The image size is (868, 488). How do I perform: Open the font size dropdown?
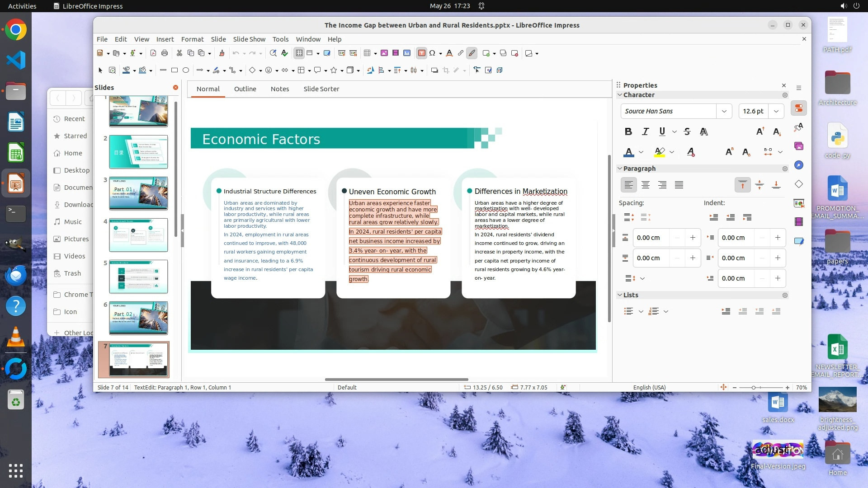pyautogui.click(x=776, y=111)
